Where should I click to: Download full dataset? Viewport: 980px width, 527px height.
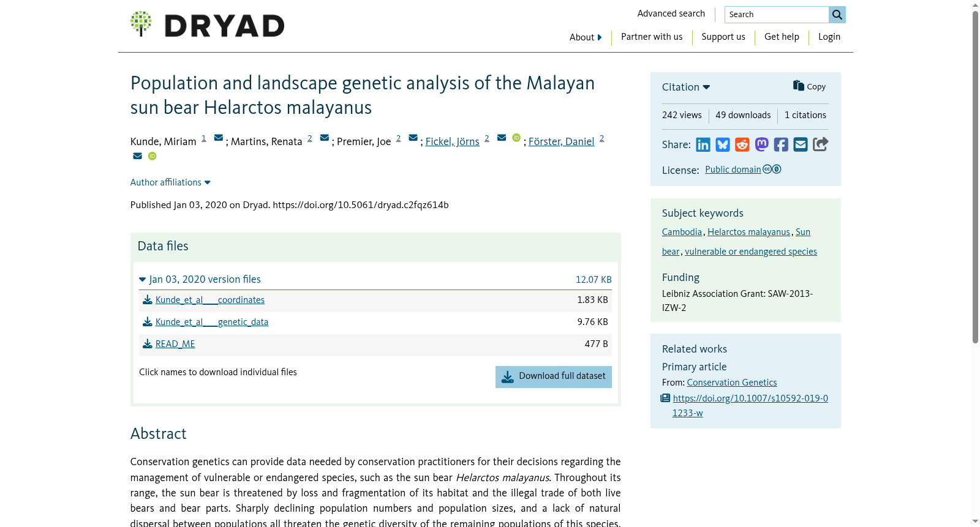click(x=554, y=376)
